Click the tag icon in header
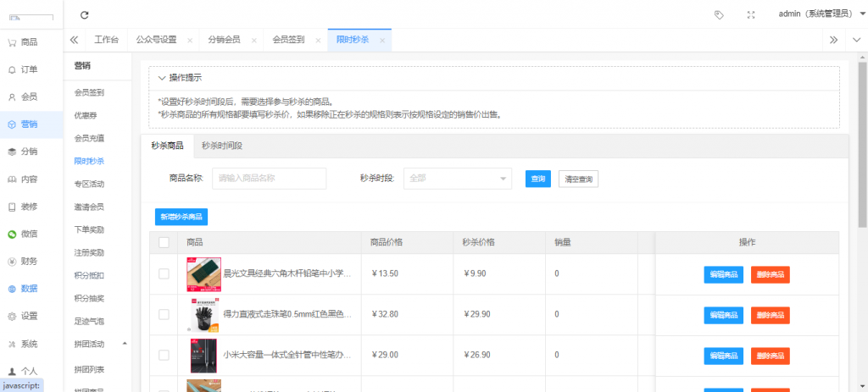The image size is (868, 392). tap(719, 14)
